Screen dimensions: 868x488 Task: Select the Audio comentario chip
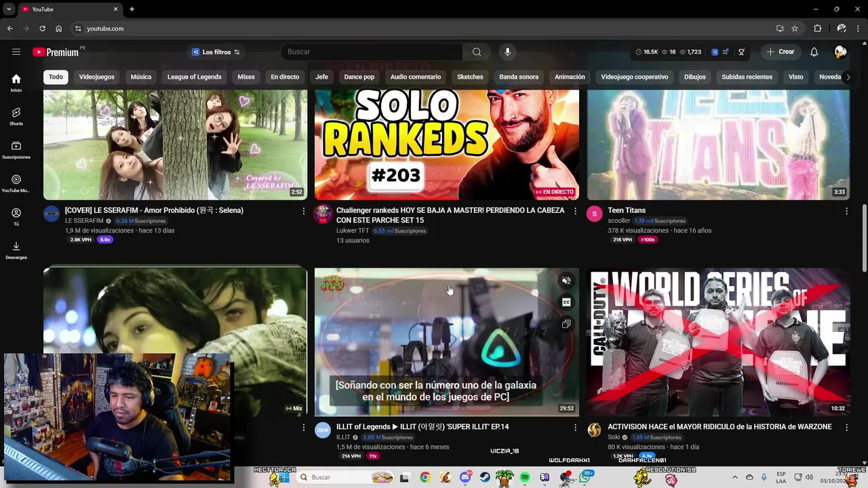tap(416, 77)
